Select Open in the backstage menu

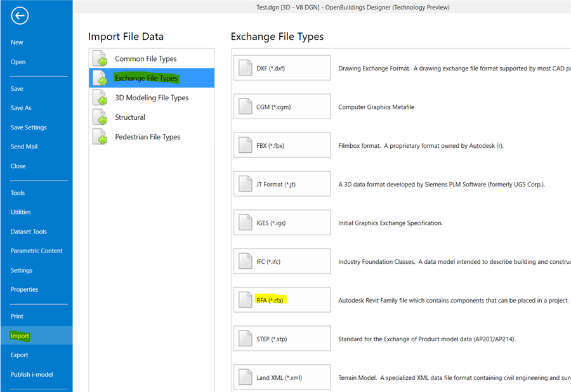point(18,62)
